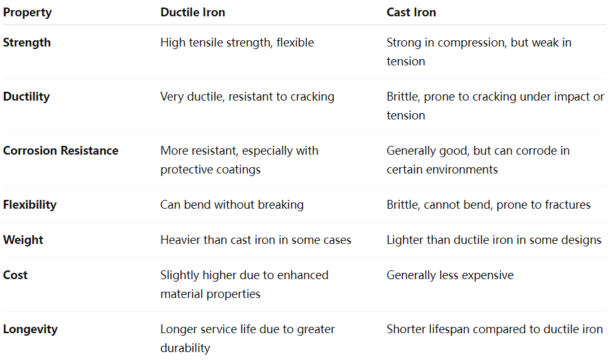Select the Ductility row label
This screenshot has width=613, height=364.
(26, 97)
